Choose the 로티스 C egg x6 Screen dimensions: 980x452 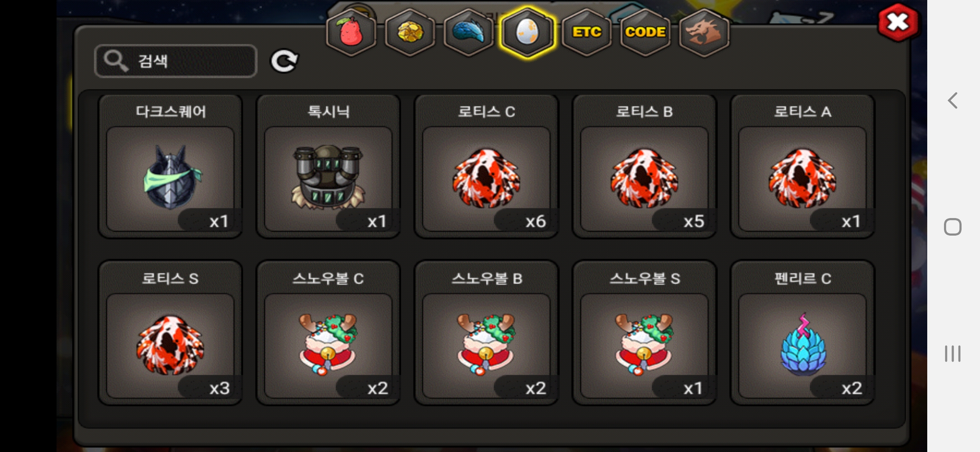pyautogui.click(x=486, y=167)
